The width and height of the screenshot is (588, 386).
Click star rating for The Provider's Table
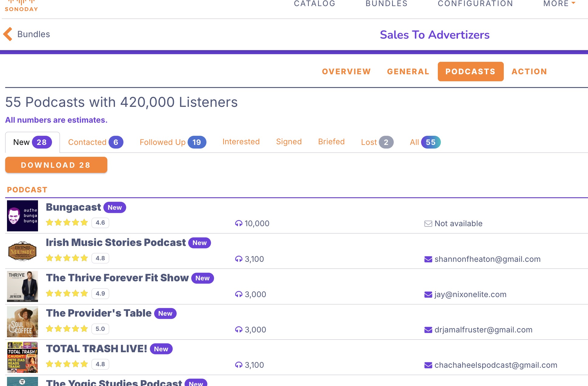coord(67,329)
